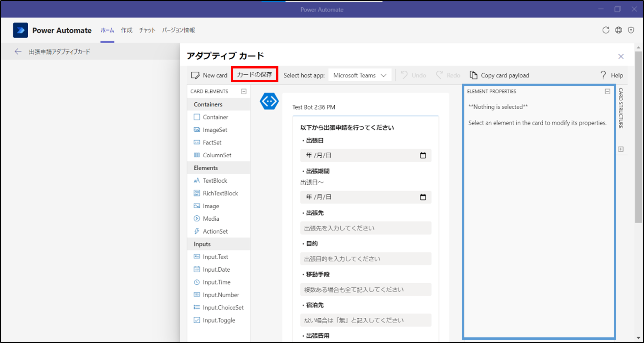Switch to the チャット tab
Screen dimensions: 644x343
coord(147,30)
